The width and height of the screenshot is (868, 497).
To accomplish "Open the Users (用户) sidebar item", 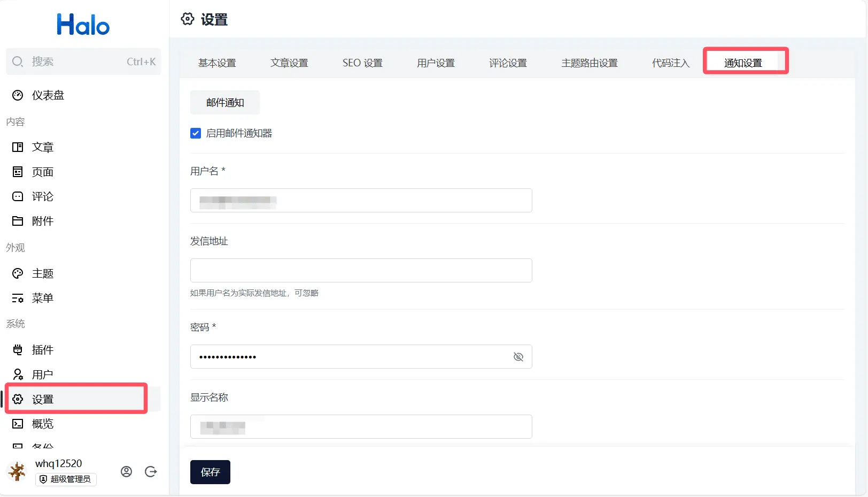I will point(42,374).
